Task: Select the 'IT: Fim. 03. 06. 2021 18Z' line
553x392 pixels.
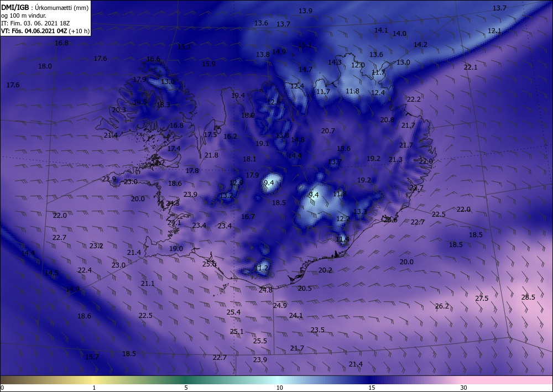Action: point(35,23)
